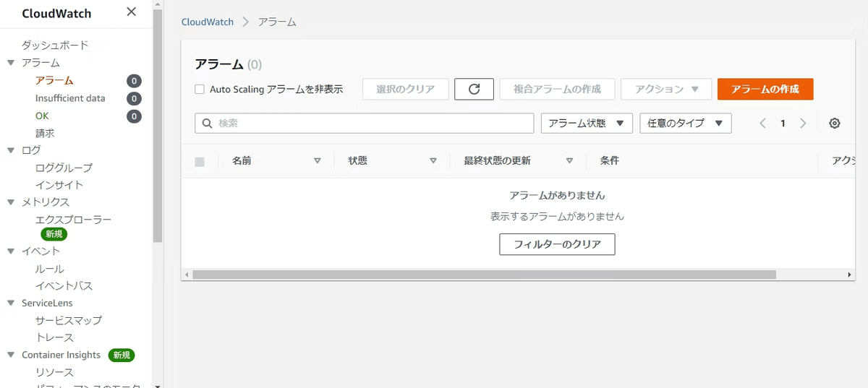
Task: Collapse the イベント sidebar section
Action: (x=11, y=251)
